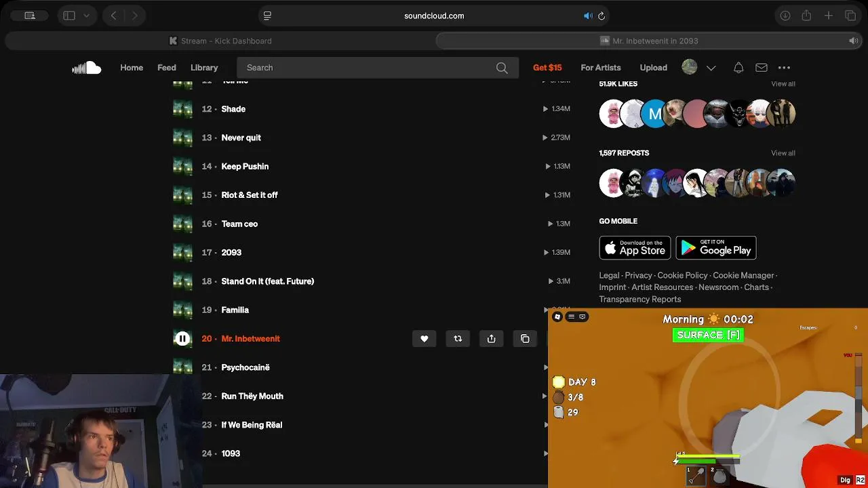Open Safari downloads icon
This screenshot has width=868, height=488.
click(785, 16)
